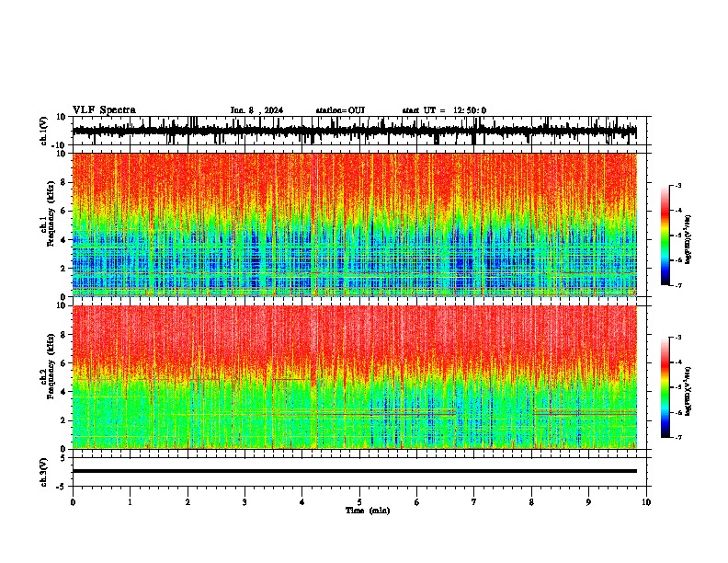
Task: Click the log(PSD) label beside ch.2 color bar
Action: (688, 391)
